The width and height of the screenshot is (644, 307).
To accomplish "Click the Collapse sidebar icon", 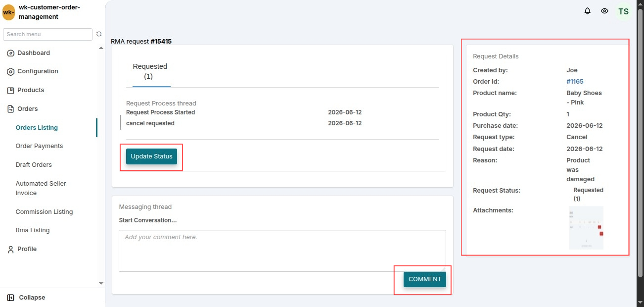I will pyautogui.click(x=10, y=298).
